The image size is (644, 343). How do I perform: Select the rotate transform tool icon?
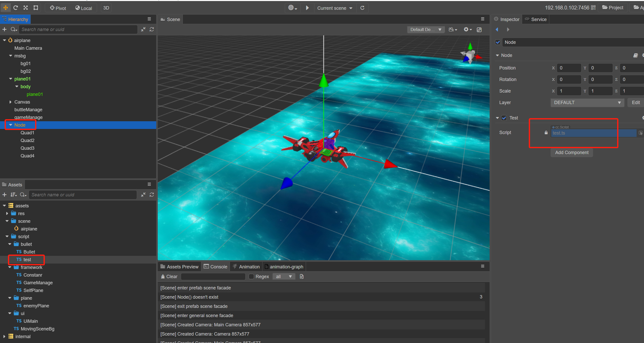(16, 8)
